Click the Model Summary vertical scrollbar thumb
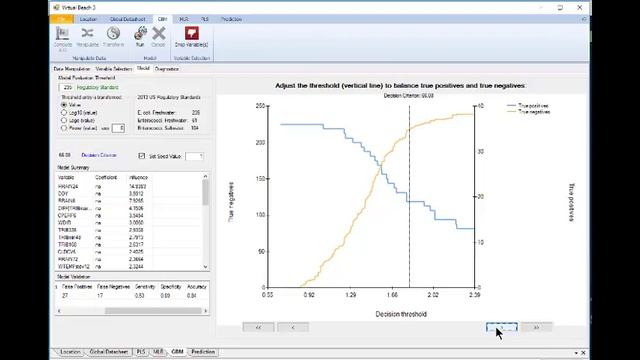Image resolution: width=640 pixels, height=360 pixels. point(205,192)
